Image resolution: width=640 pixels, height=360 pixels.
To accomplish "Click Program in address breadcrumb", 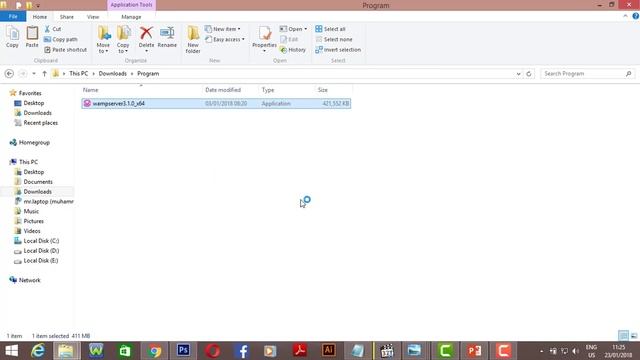I will [x=148, y=73].
